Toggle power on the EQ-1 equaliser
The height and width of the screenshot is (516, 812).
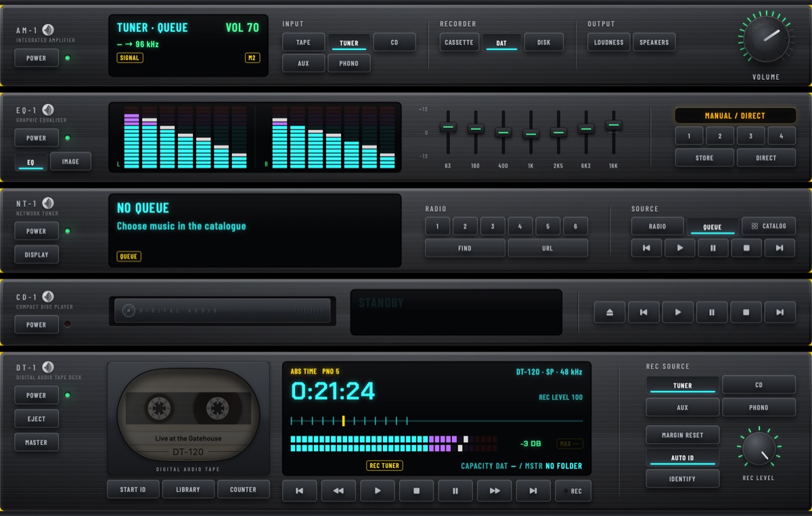point(37,138)
